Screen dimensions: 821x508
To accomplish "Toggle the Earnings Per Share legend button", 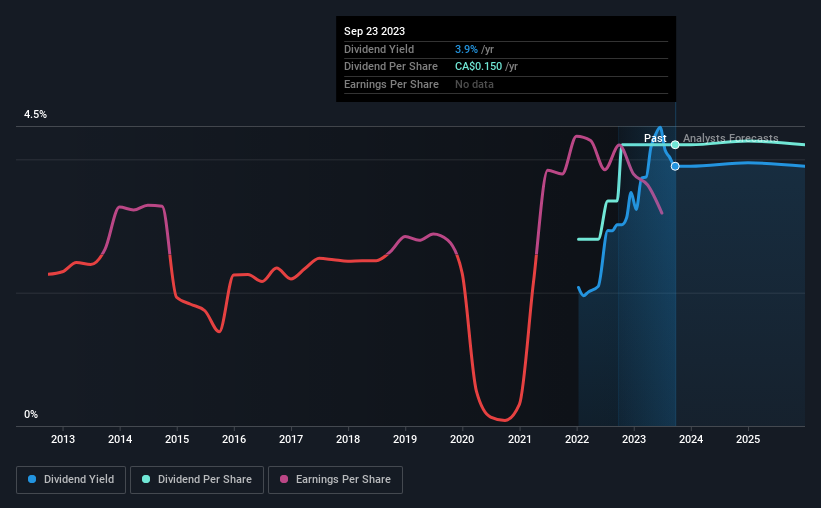I will (x=335, y=479).
